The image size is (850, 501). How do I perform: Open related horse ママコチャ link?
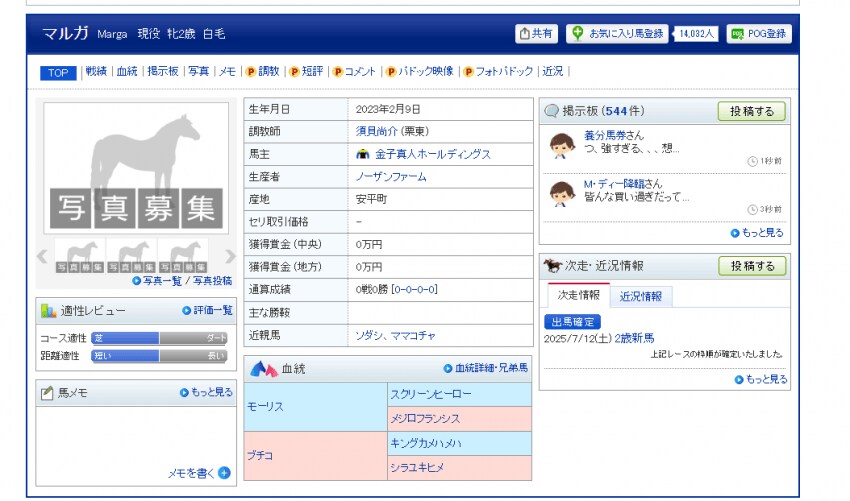coord(413,336)
